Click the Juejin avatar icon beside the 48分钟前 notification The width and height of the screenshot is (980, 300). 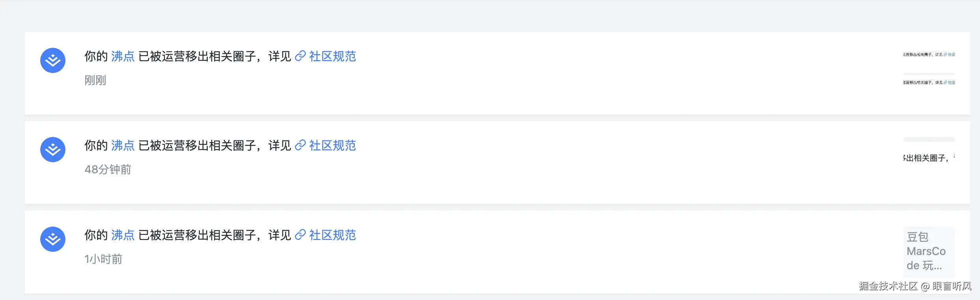point(53,150)
